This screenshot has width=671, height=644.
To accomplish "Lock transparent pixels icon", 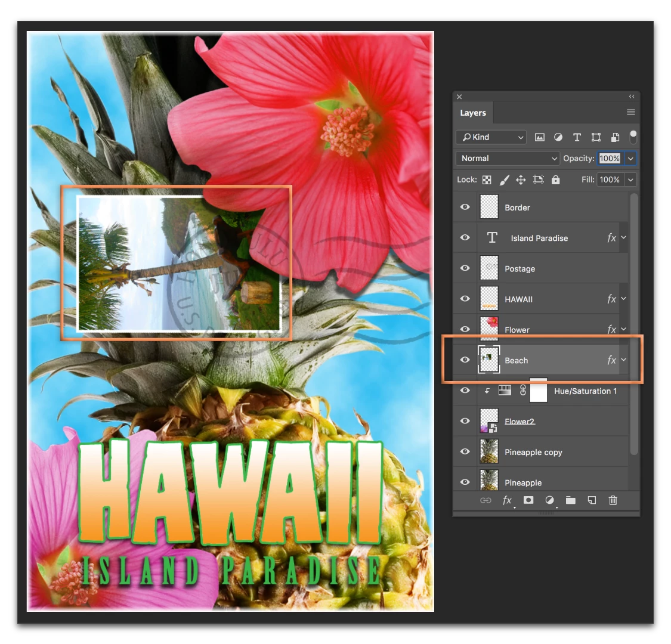I will (x=487, y=179).
